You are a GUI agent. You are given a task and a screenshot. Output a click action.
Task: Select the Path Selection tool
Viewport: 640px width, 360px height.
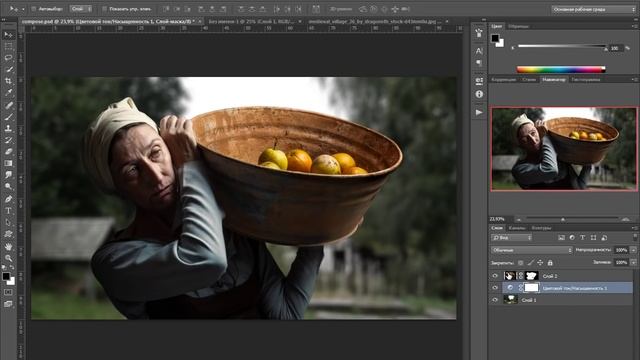point(8,222)
